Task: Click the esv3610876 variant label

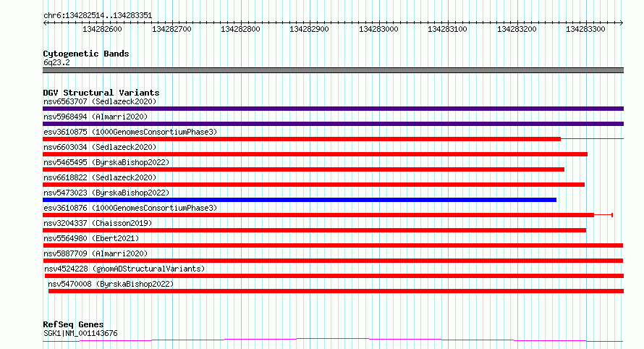Action: 130,208
